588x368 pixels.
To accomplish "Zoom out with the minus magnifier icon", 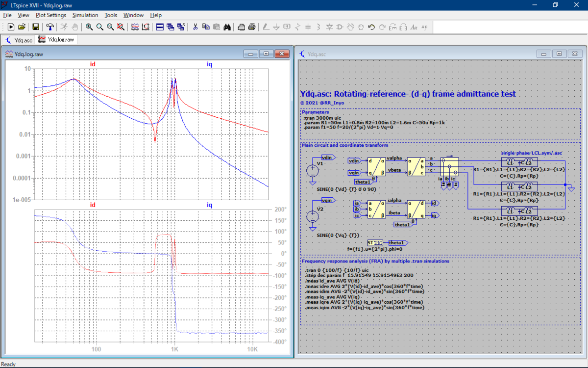I will point(110,27).
